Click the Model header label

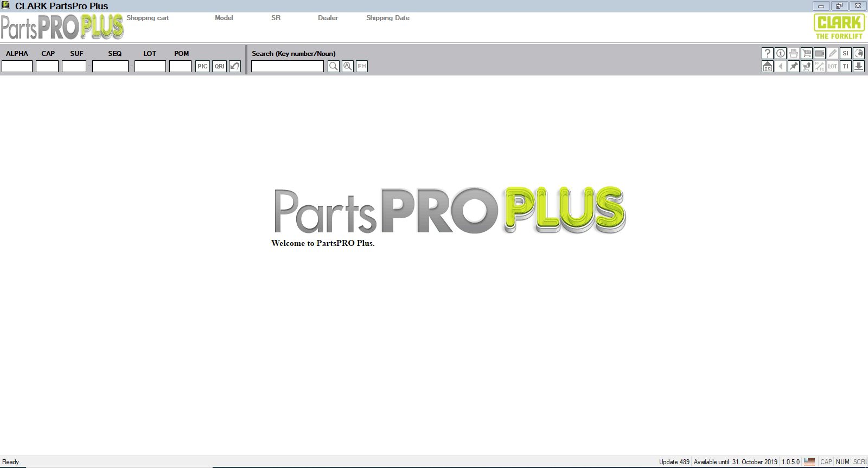pos(224,18)
